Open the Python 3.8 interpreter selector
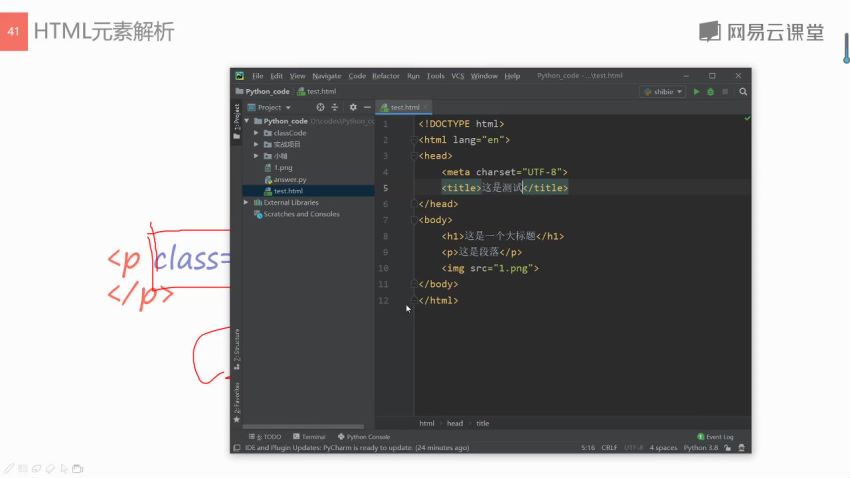The height and width of the screenshot is (478, 850). coord(700,448)
